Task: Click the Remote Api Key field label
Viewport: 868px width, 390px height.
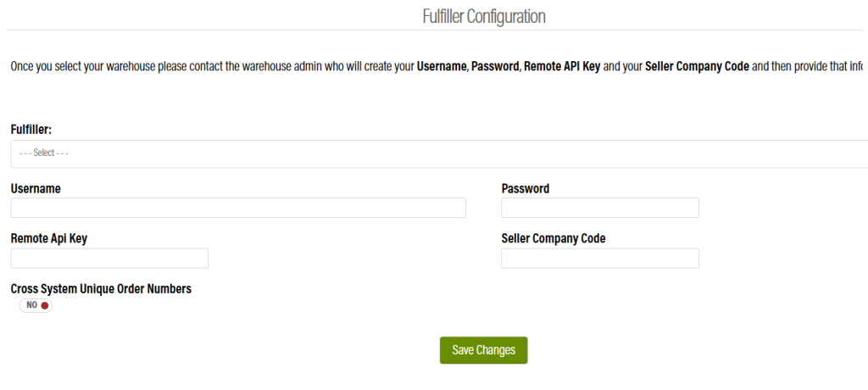Action: [x=49, y=238]
